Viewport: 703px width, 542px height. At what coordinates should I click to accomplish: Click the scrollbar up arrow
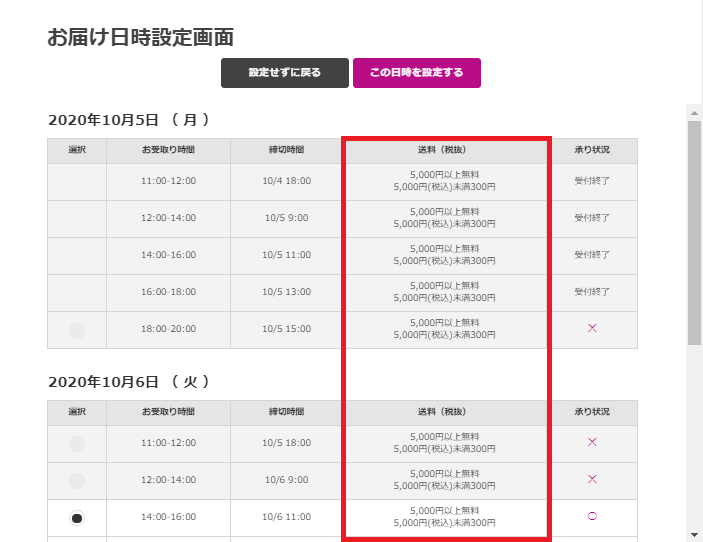pyautogui.click(x=694, y=112)
